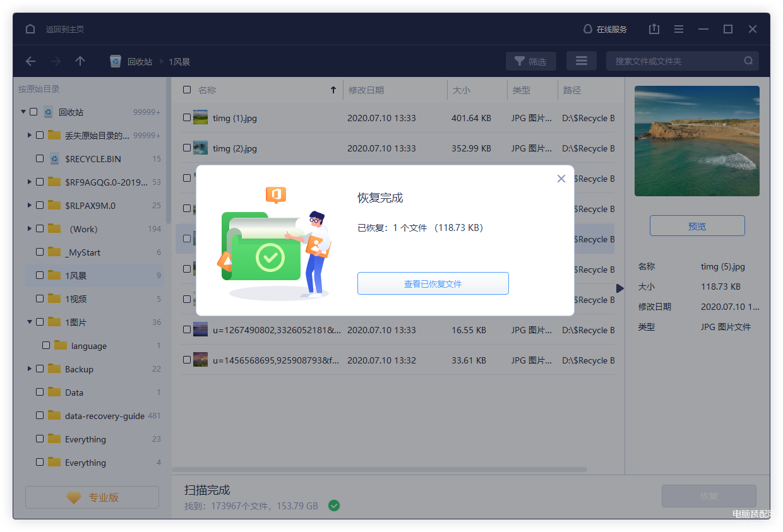Sort by 路径 column header
783x532 pixels.
coord(572,90)
